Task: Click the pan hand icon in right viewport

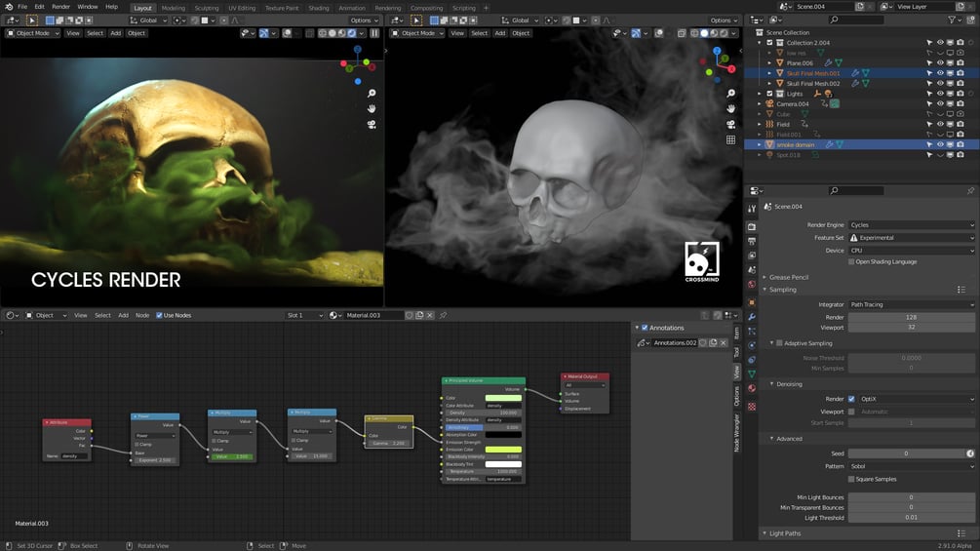Action: (x=730, y=108)
